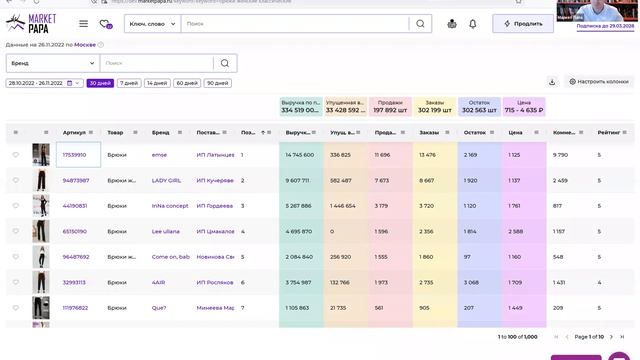Open column menu icon for Остаток header
640x360 pixels.
click(492, 133)
